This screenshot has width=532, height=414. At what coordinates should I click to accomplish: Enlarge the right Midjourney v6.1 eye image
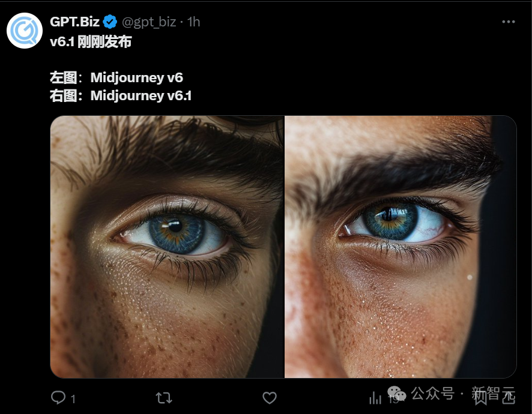click(401, 247)
